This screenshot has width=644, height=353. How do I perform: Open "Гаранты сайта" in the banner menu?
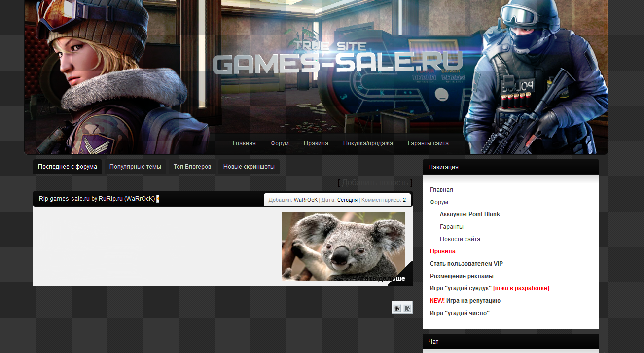pos(428,143)
